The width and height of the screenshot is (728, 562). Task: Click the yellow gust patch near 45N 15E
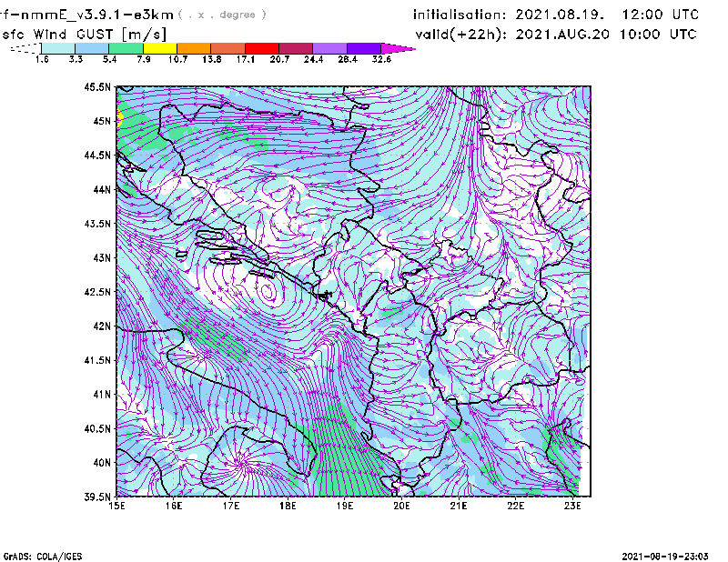coord(119,118)
